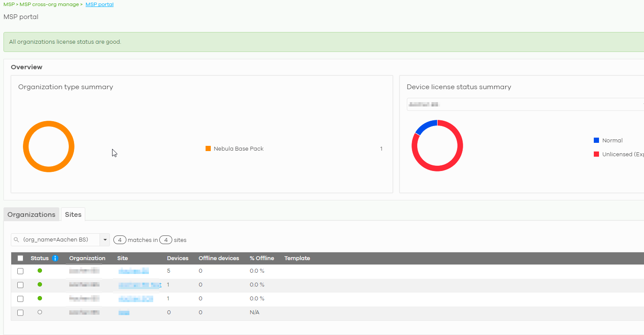Toggle the select-all checkbox in the table header
The width and height of the screenshot is (644, 335).
click(x=20, y=258)
